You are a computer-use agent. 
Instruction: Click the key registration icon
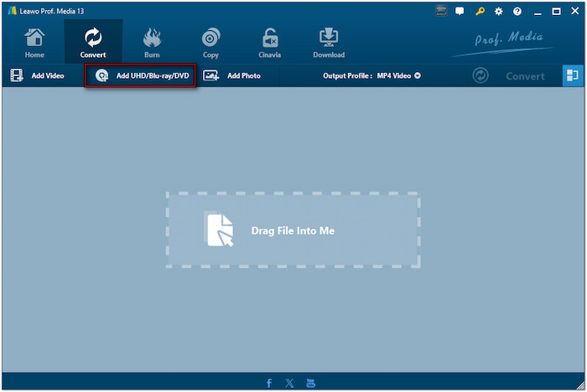(480, 11)
